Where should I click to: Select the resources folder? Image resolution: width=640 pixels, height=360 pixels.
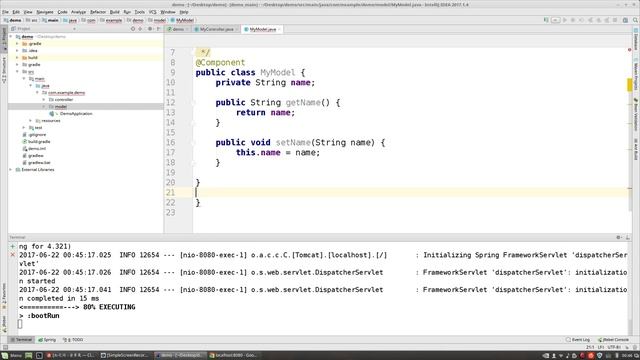click(x=51, y=120)
